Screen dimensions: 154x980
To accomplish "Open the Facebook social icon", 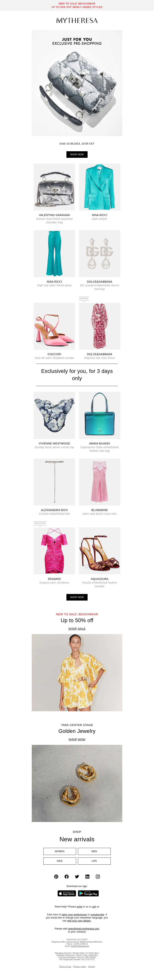I will (x=66, y=877).
